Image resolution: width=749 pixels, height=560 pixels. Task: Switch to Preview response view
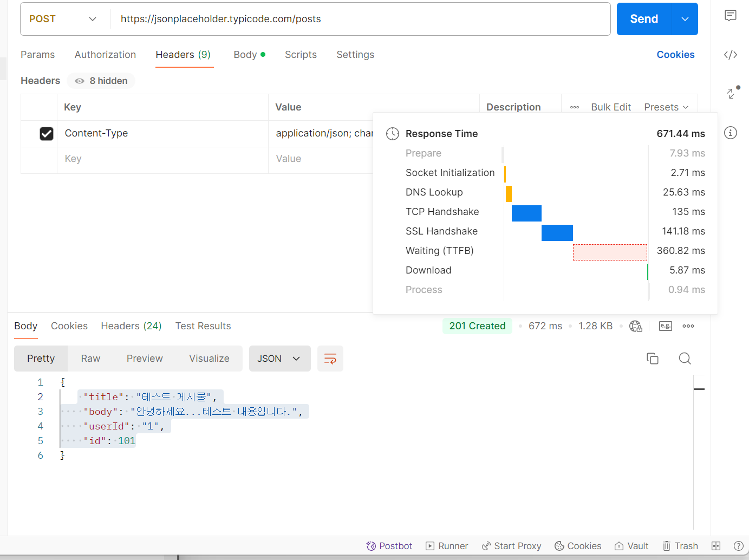[145, 359]
